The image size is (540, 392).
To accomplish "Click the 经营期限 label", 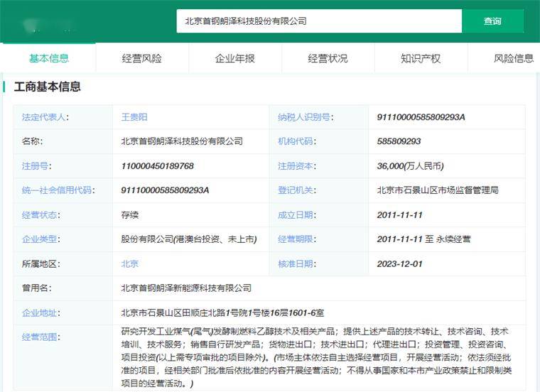I will click(x=297, y=239).
